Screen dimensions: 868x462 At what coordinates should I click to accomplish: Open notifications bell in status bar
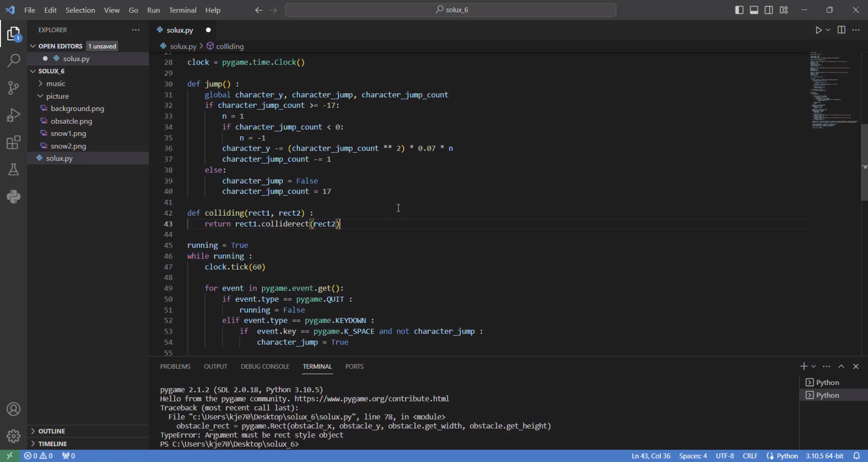856,456
